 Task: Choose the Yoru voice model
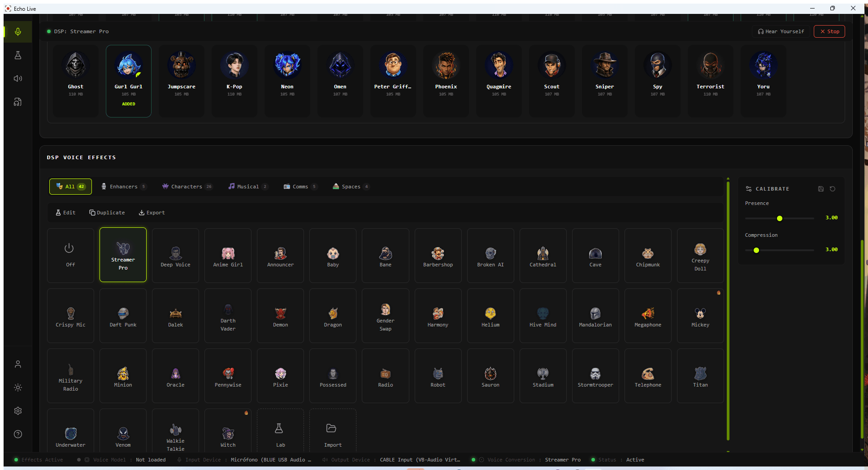click(x=764, y=81)
